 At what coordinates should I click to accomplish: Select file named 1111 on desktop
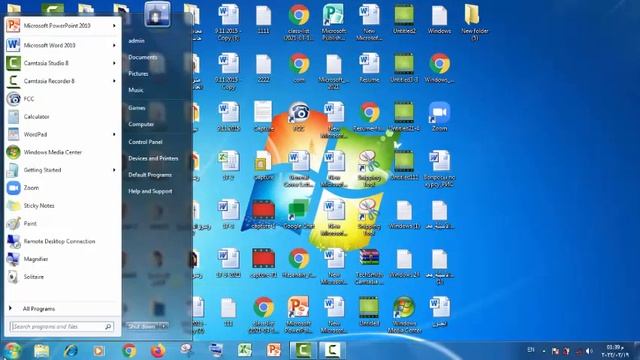point(263,19)
